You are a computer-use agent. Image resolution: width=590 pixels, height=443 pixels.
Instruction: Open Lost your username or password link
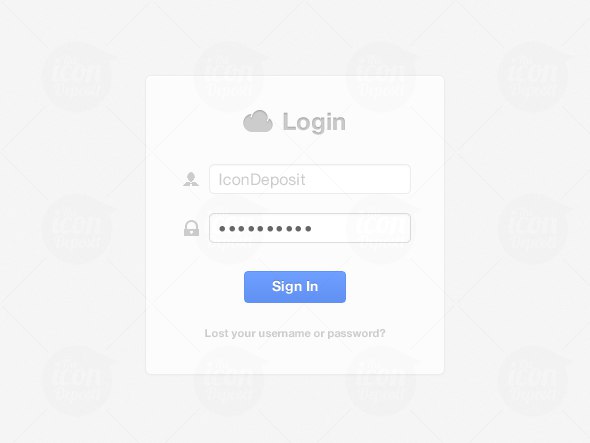pyautogui.click(x=295, y=333)
